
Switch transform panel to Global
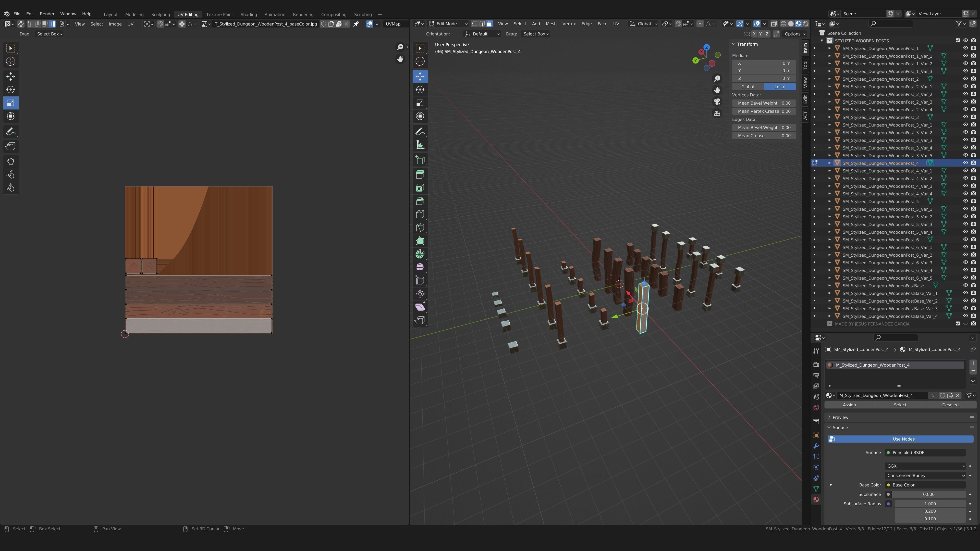(748, 87)
